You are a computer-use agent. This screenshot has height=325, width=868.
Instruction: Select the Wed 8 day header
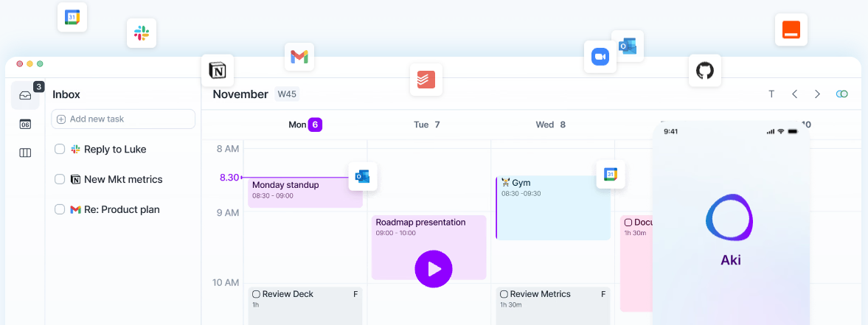(550, 125)
